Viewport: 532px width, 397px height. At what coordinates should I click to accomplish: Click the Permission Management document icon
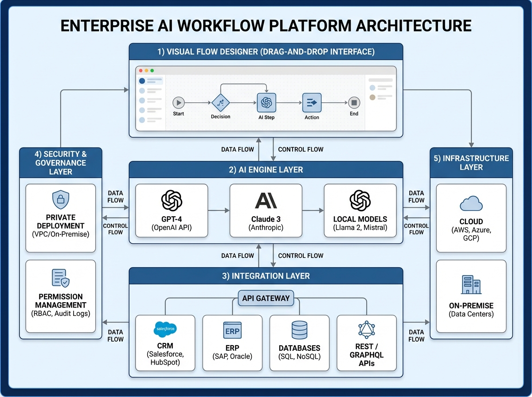click(x=60, y=278)
